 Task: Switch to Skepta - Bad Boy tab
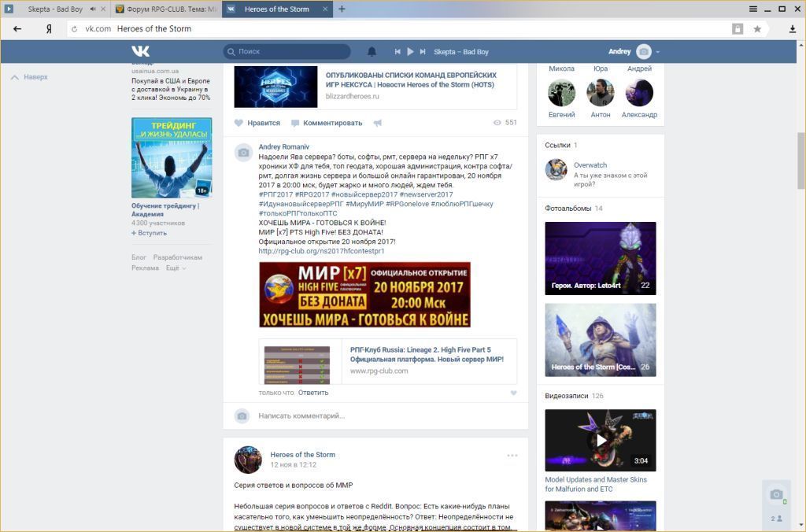[55, 9]
